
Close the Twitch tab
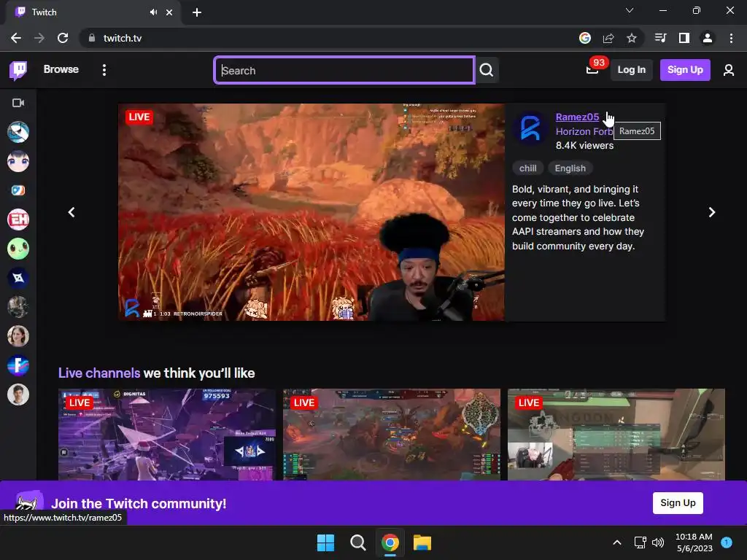[x=169, y=12]
